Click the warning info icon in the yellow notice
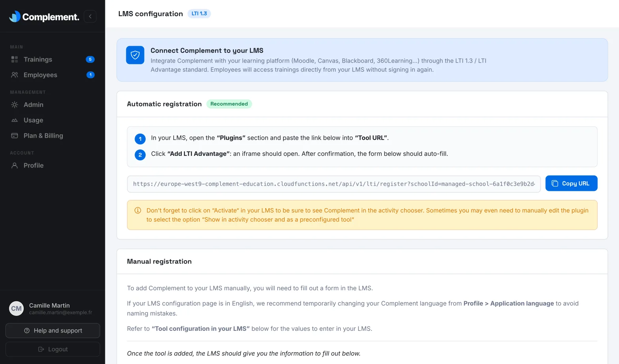The image size is (619, 364). tap(138, 211)
